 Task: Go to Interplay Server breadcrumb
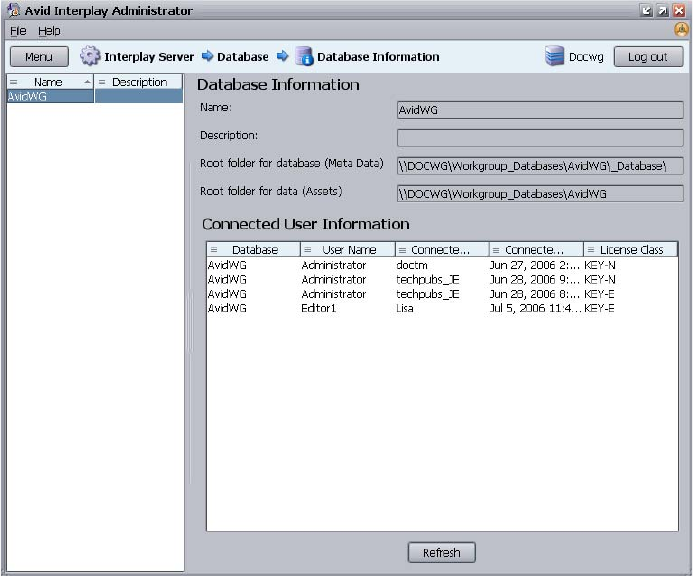(x=149, y=57)
